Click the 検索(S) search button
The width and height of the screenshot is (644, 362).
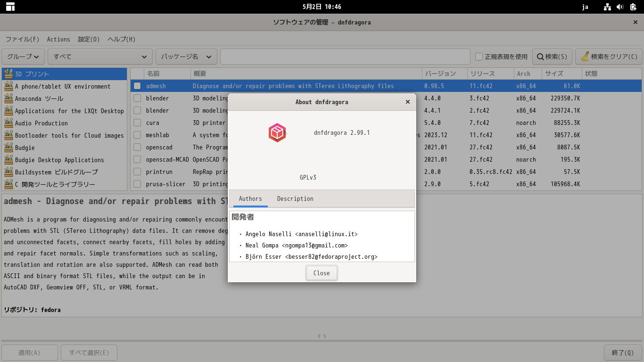(553, 57)
